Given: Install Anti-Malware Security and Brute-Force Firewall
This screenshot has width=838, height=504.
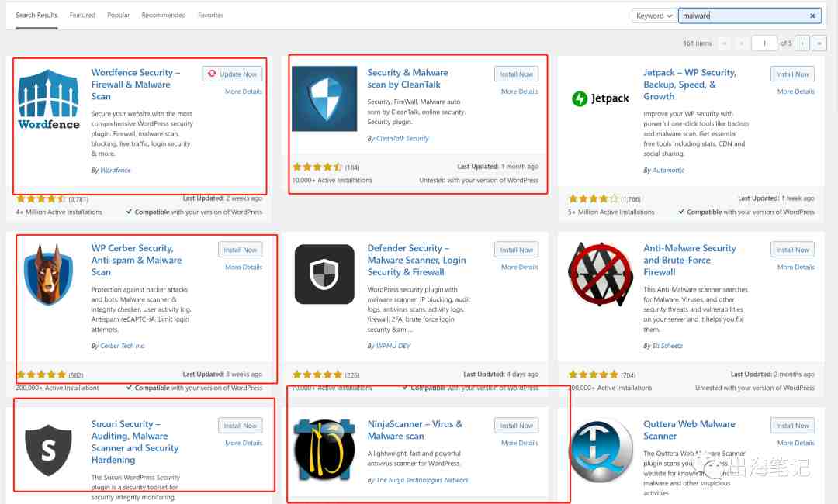Looking at the screenshot, I should [x=792, y=250].
